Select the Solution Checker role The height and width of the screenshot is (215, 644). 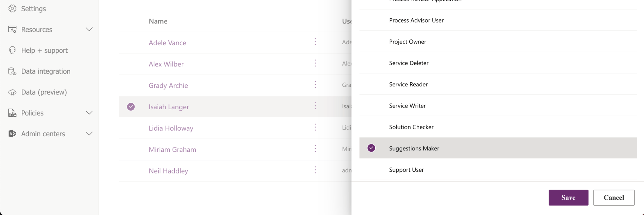point(411,127)
